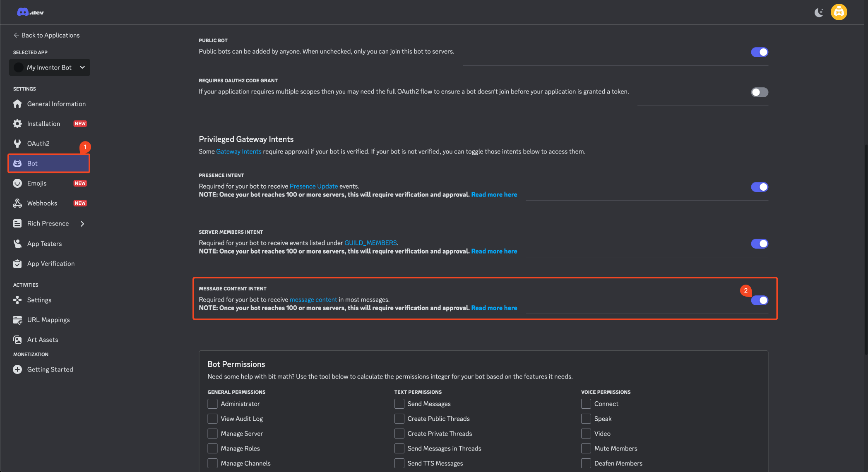Check the Administrator permission
Screen dimensions: 868x472
(212, 404)
